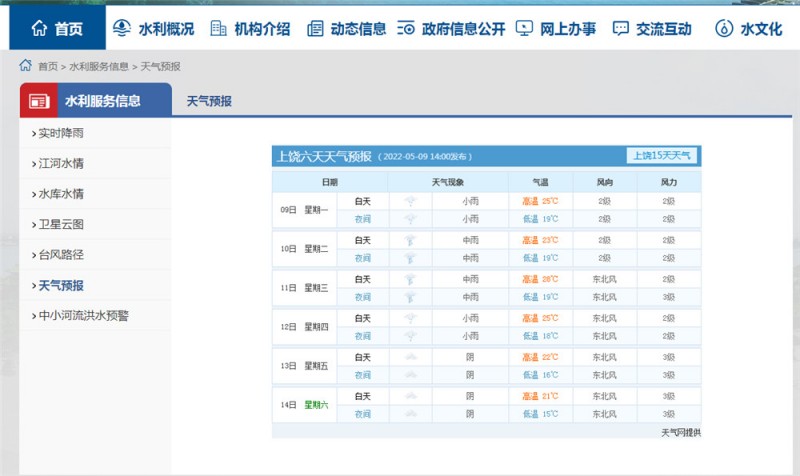This screenshot has height=476, width=800.
Task: Click the 上饶15天天气 button
Action: pyautogui.click(x=662, y=156)
